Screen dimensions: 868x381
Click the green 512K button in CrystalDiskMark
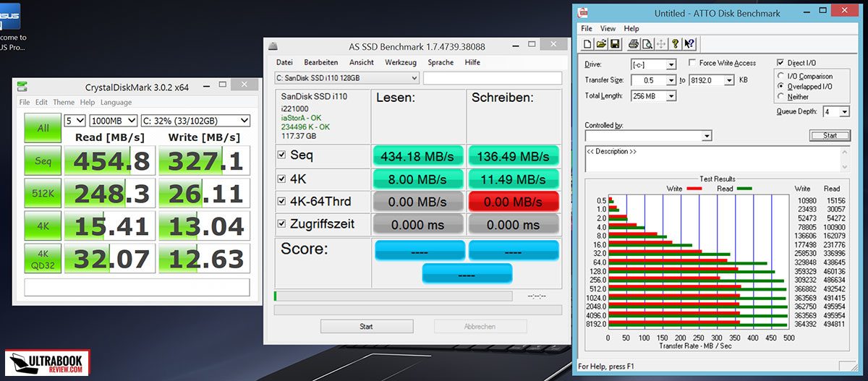[43, 193]
